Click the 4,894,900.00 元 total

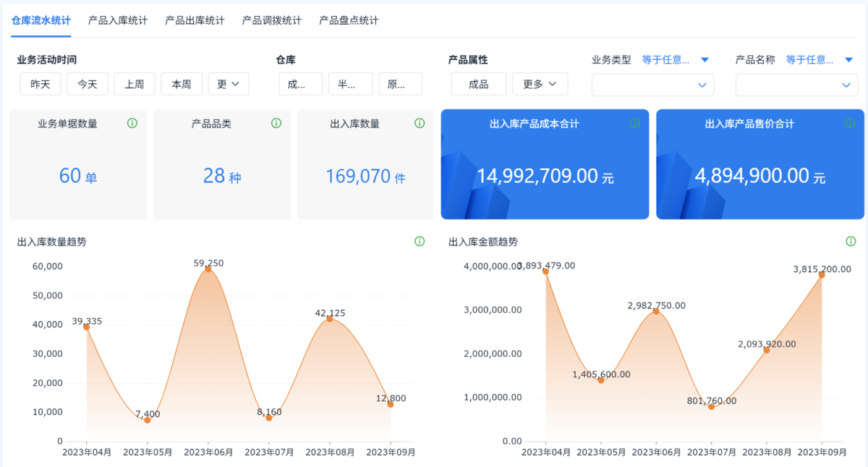click(760, 175)
